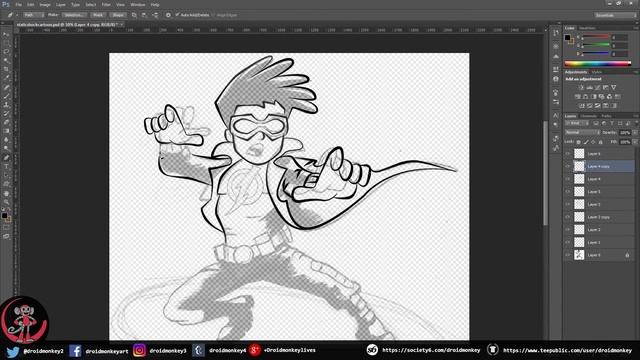640x360 pixels.
Task: Open path arrangement options
Action: click(155, 15)
